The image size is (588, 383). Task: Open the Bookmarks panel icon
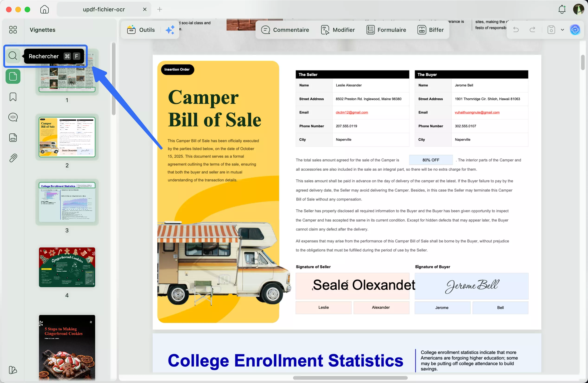(x=13, y=97)
